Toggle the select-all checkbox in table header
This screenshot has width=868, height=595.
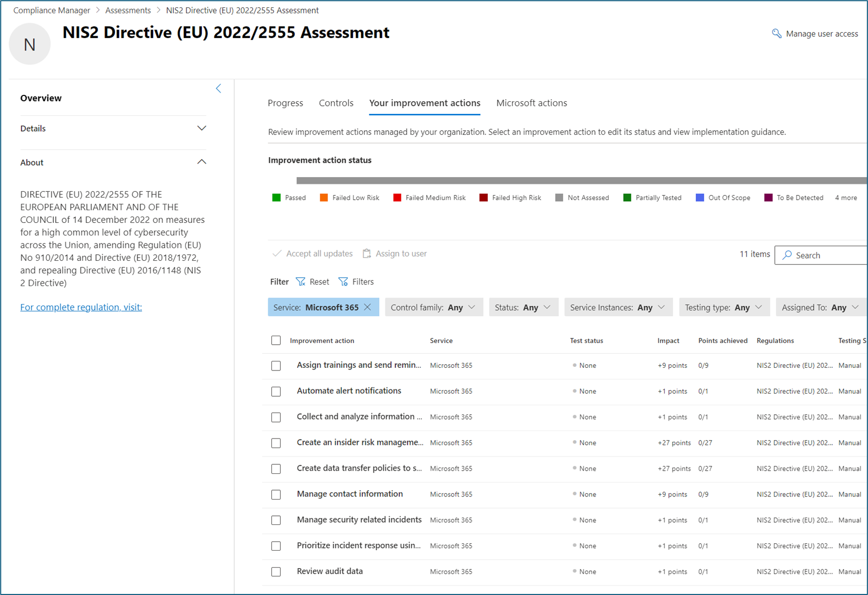pyautogui.click(x=276, y=340)
